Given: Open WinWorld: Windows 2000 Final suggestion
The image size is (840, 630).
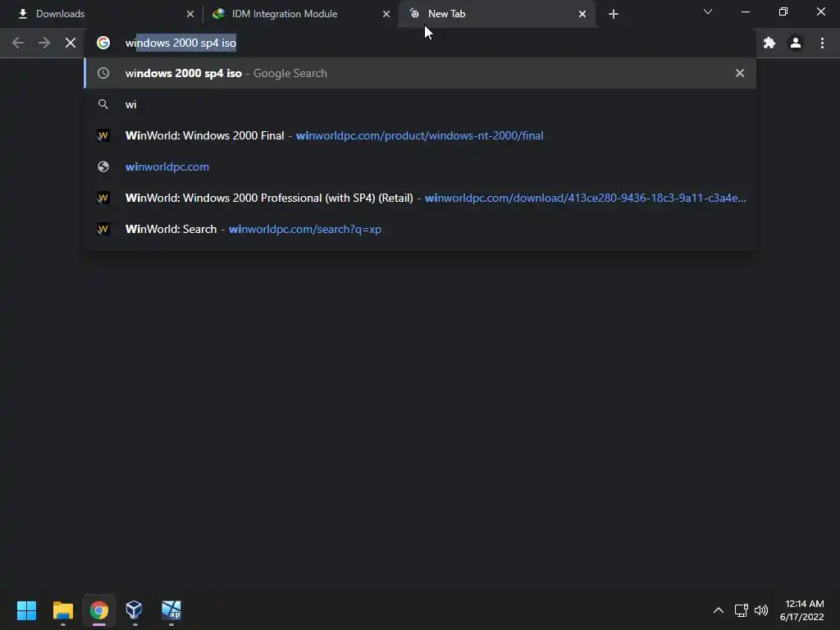Looking at the screenshot, I should coord(420,135).
